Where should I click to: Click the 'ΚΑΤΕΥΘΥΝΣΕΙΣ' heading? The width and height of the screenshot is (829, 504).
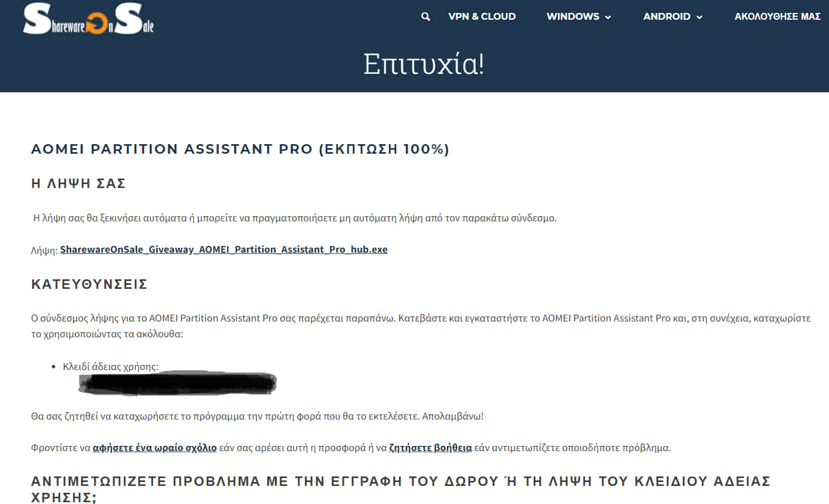(89, 284)
